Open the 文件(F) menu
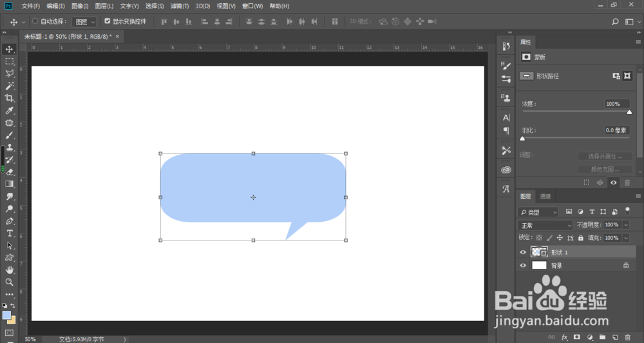 pyautogui.click(x=31, y=6)
